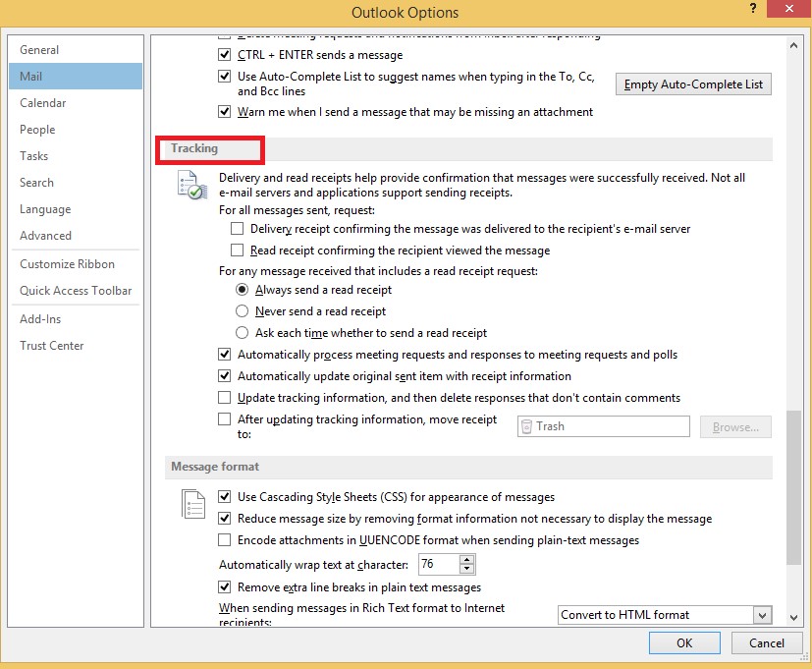Screen dimensions: 812x669
Task: Open the Language options category
Action: (76, 209)
